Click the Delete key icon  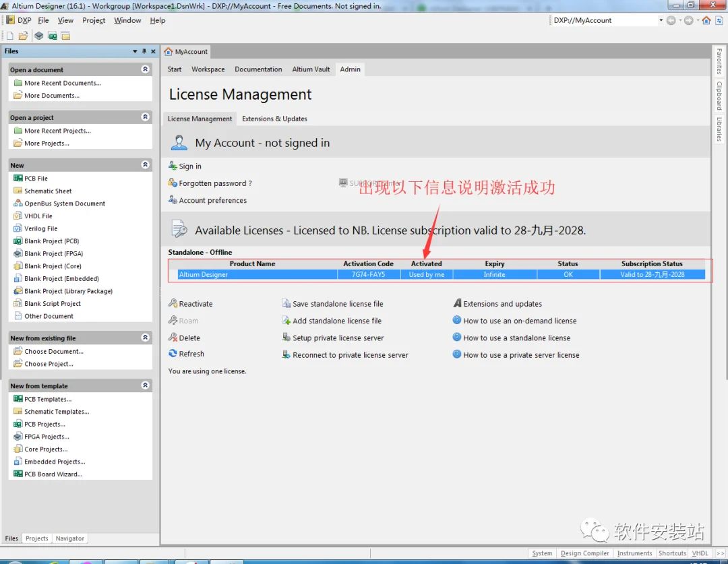click(x=173, y=338)
